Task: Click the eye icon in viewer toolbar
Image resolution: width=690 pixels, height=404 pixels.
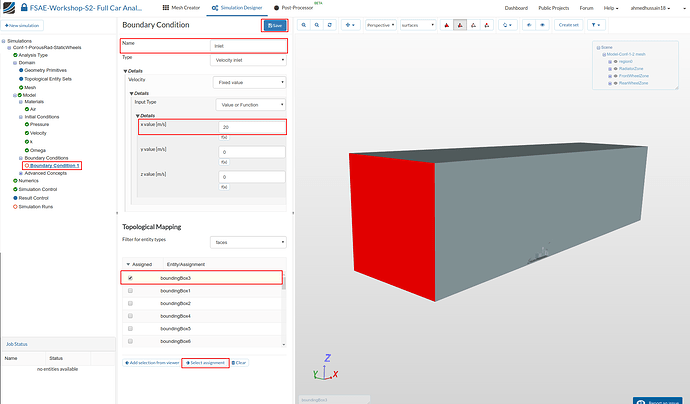Action: pos(542,25)
